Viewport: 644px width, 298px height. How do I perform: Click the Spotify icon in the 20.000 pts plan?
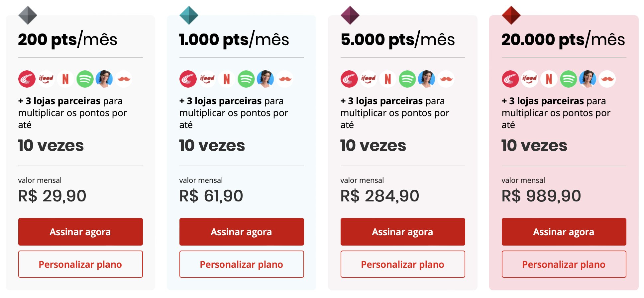click(x=568, y=79)
